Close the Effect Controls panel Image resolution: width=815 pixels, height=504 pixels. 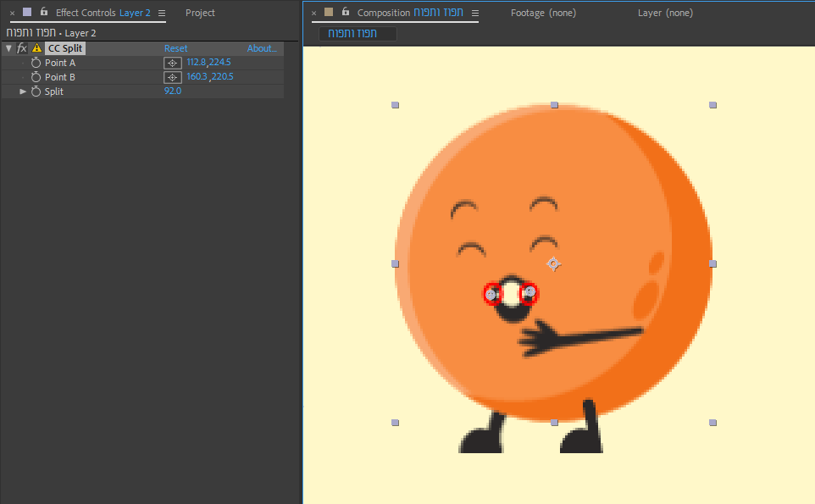click(x=13, y=13)
